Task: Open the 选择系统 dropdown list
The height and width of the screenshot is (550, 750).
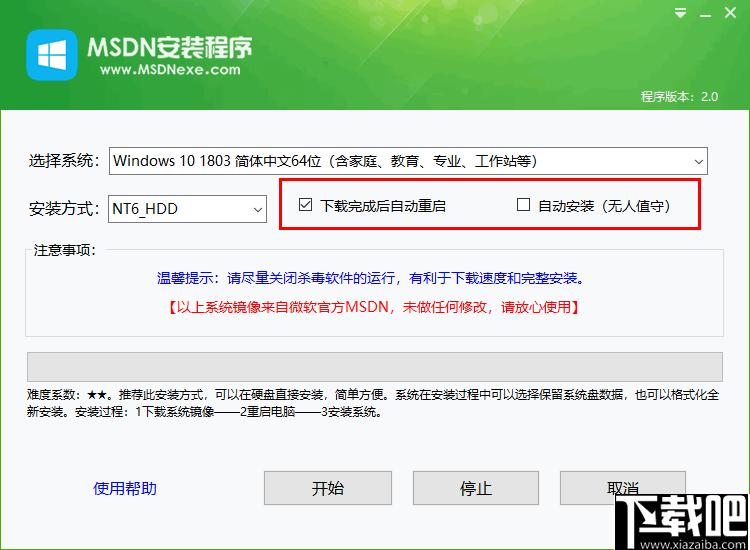Action: [x=408, y=161]
